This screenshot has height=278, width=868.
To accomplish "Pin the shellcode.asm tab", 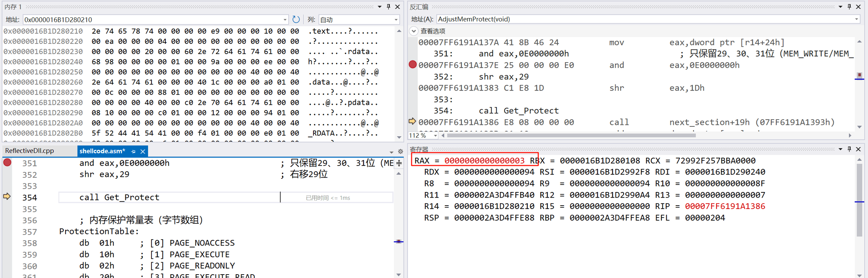I will tap(133, 151).
